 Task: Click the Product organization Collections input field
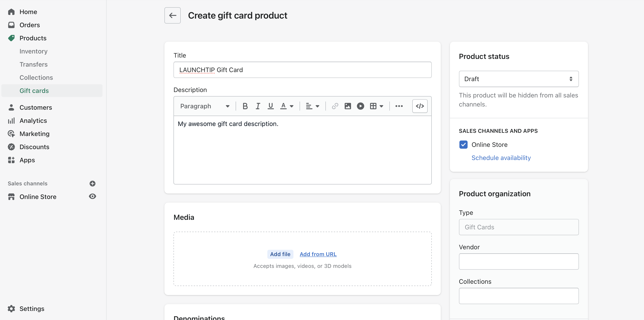pyautogui.click(x=519, y=296)
